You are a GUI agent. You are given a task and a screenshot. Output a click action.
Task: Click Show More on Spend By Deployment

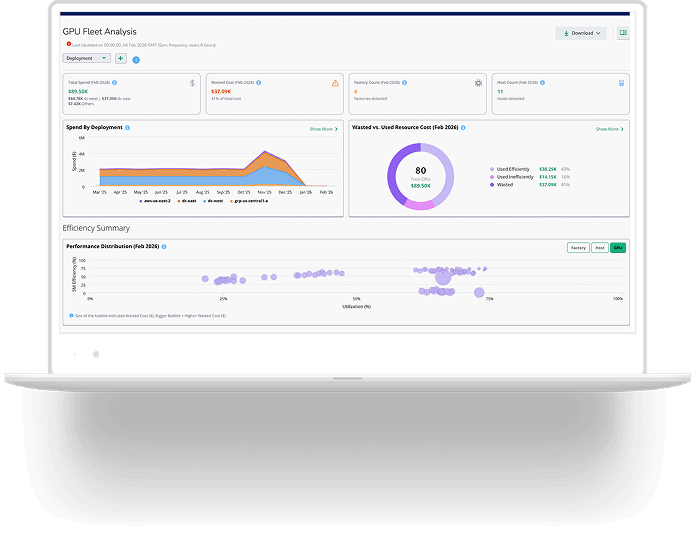323,129
